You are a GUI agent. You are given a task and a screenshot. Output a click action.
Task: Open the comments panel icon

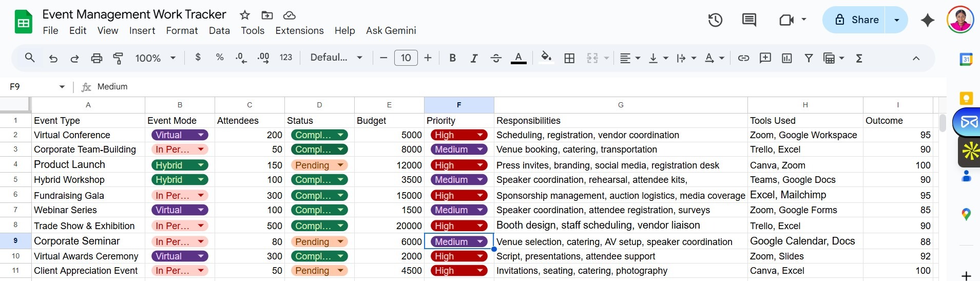[x=749, y=20]
